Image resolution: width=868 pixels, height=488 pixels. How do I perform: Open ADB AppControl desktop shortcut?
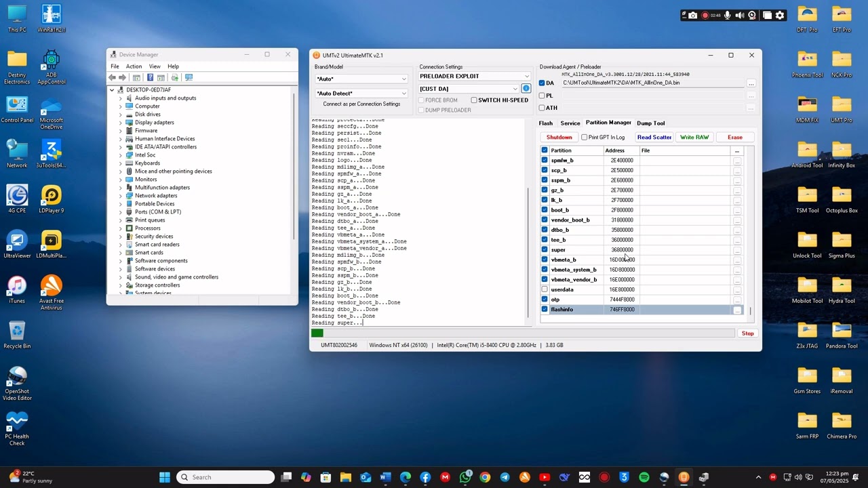(51, 66)
